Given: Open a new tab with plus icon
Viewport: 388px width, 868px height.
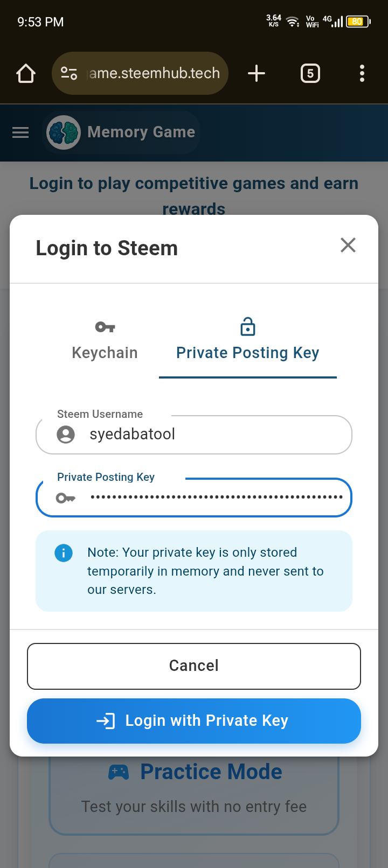Looking at the screenshot, I should [257, 73].
